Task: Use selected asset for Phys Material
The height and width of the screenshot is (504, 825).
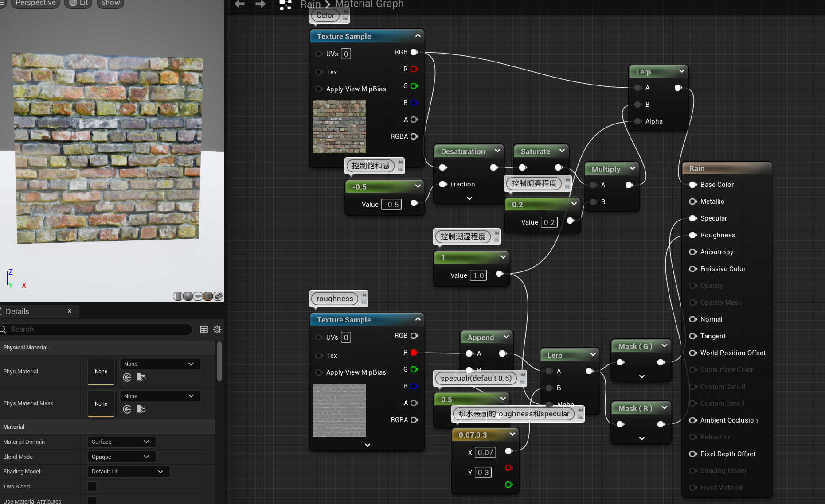Action: 127,377
